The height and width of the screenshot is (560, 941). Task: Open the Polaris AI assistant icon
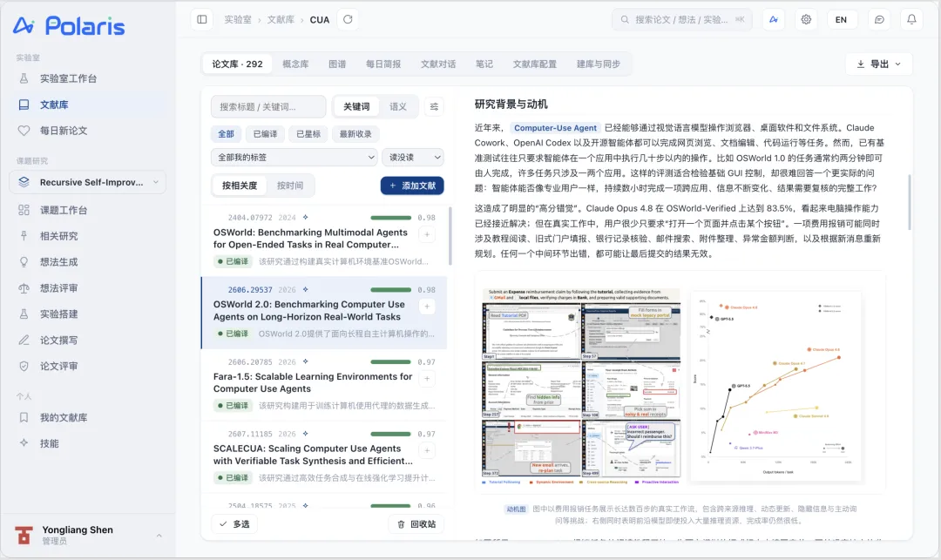(774, 19)
